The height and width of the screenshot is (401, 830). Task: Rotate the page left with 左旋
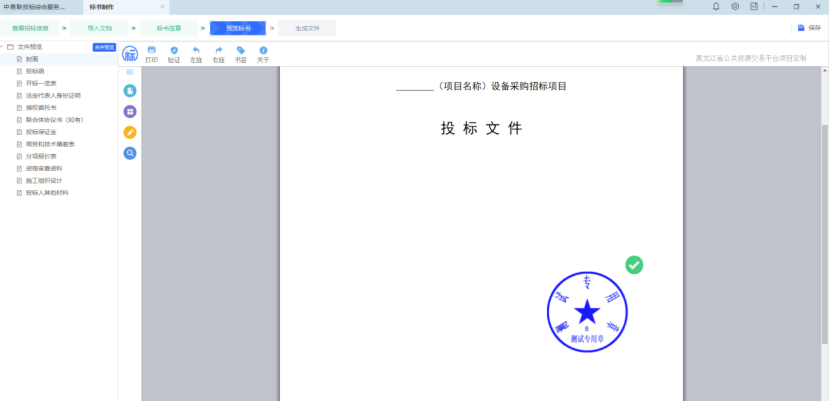(x=196, y=53)
